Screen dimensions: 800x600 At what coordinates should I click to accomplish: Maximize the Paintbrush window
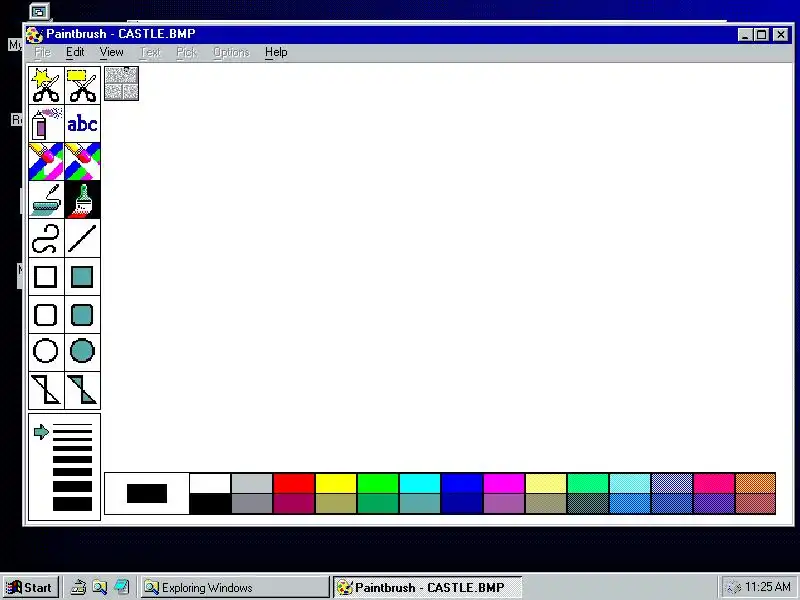[x=761, y=34]
